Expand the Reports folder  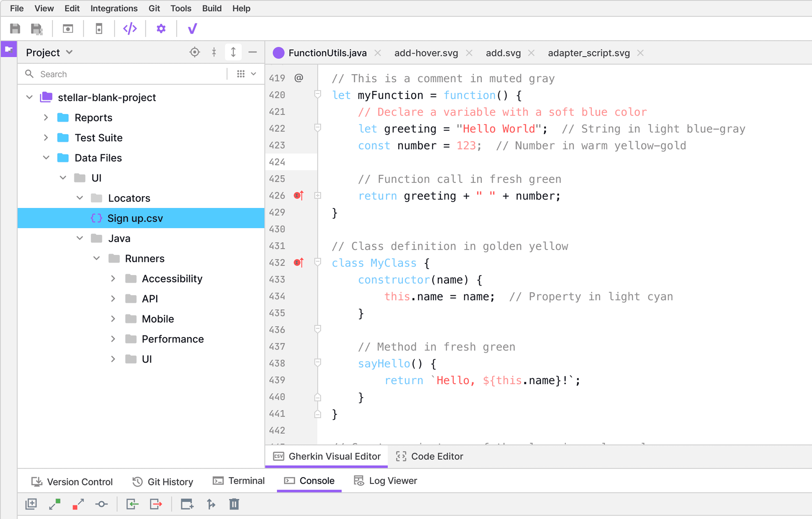46,118
